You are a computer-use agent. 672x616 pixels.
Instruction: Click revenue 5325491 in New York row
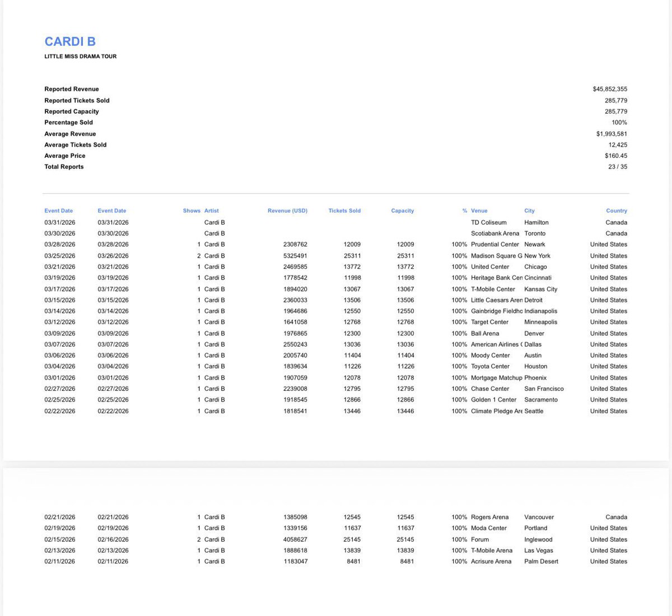click(295, 256)
